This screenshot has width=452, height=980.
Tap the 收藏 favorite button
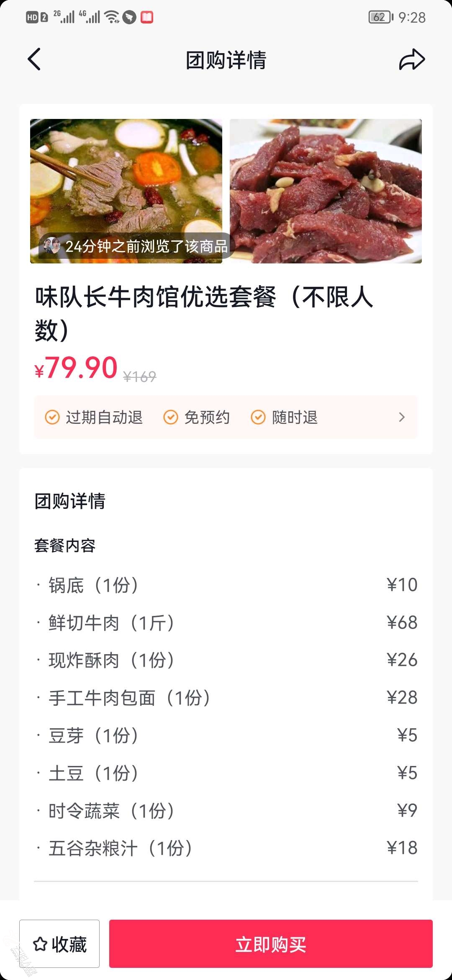coord(59,944)
